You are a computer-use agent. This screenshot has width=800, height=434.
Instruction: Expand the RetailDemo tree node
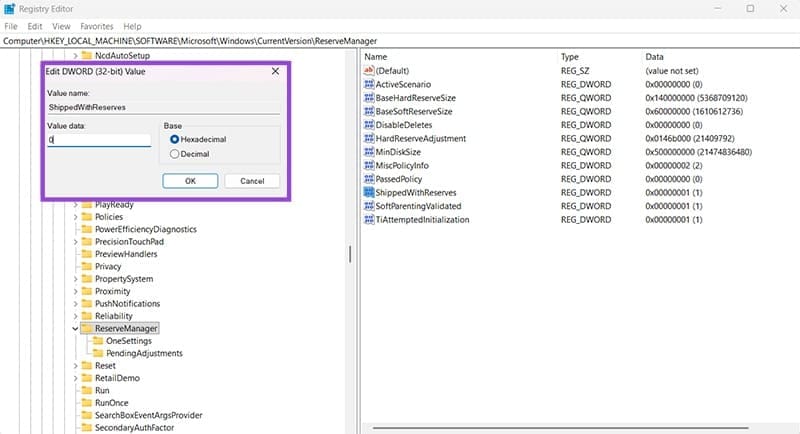click(76, 378)
